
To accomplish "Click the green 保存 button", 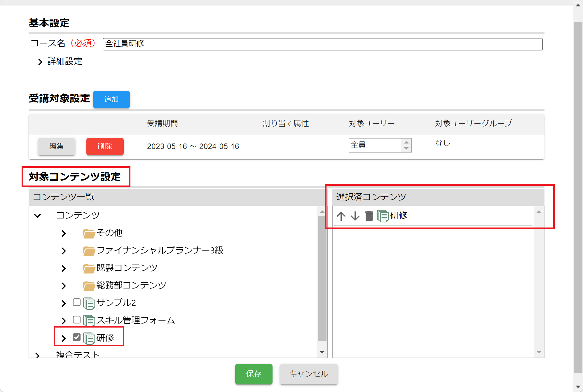I will tap(254, 374).
